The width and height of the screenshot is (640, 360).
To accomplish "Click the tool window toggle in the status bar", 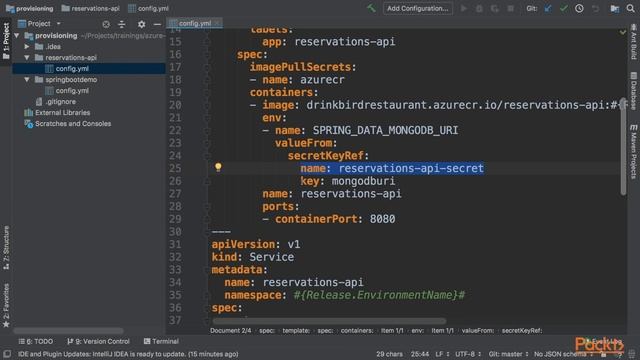I will tap(7, 353).
